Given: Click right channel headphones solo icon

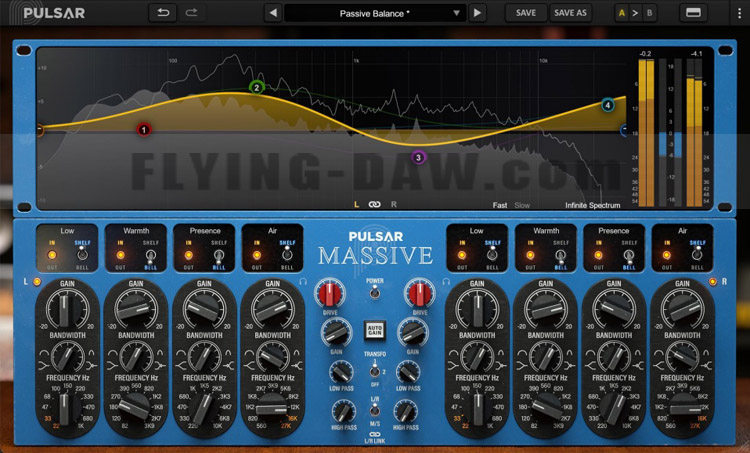Looking at the screenshot, I should pos(446,282).
